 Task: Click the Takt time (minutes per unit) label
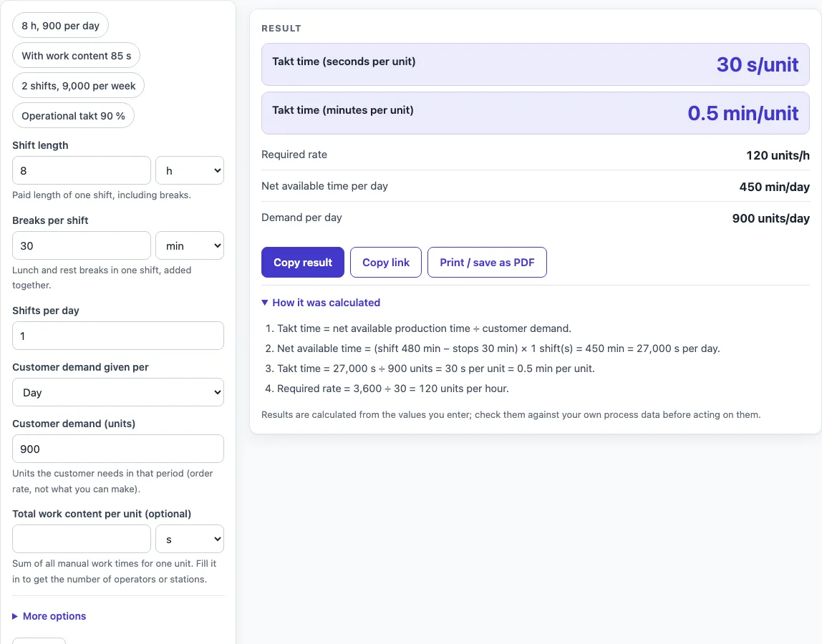tap(343, 110)
